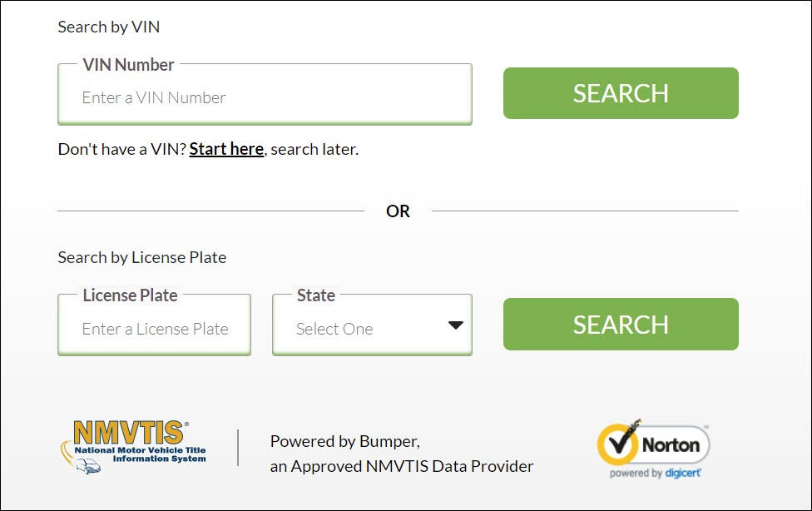
Task: Click the License Plate field label
Action: pos(130,295)
